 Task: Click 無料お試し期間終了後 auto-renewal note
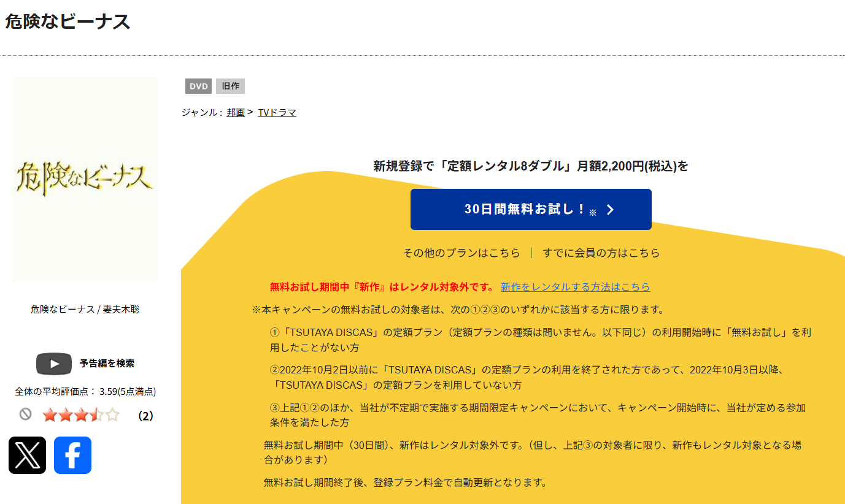[x=405, y=482]
